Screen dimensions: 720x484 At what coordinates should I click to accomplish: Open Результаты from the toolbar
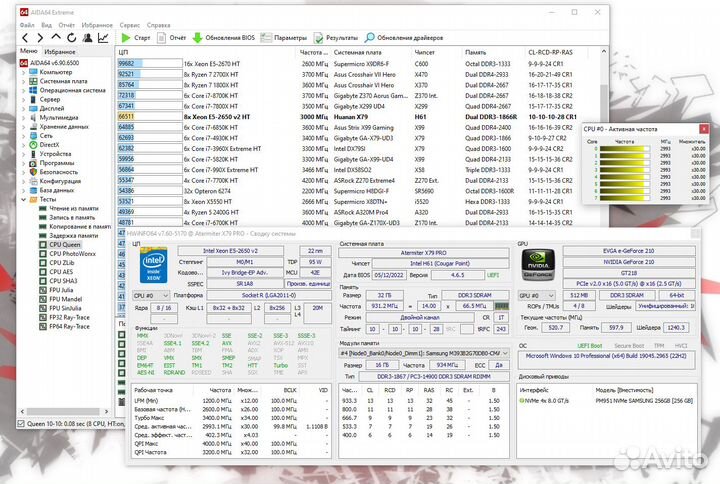pyautogui.click(x=336, y=38)
